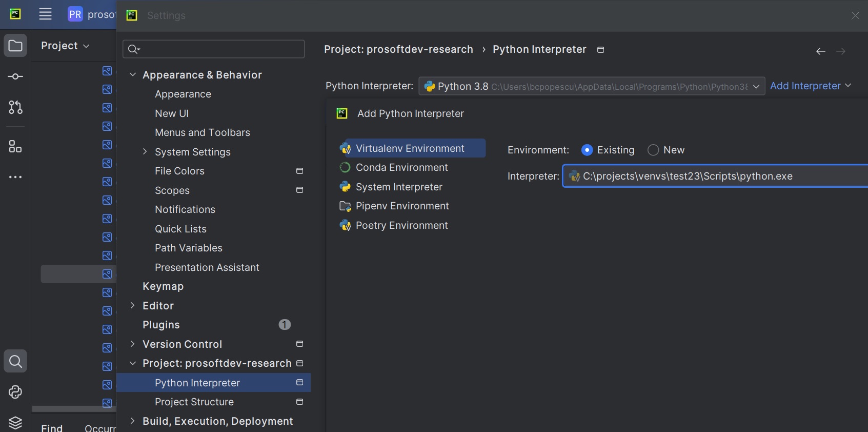Click project-level marker beside Python Interpreter breadcrumb
The width and height of the screenshot is (868, 432).
pyautogui.click(x=601, y=50)
